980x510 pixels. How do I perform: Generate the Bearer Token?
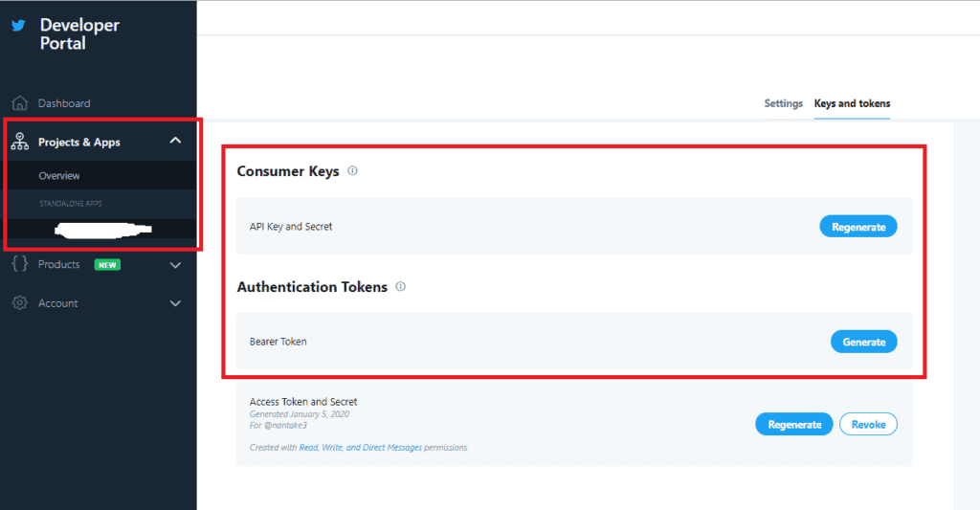(x=863, y=342)
